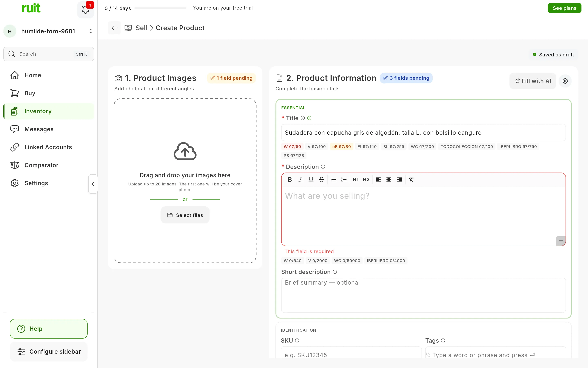Click the 3 fields pending badge
The image size is (588, 368).
coord(406,78)
